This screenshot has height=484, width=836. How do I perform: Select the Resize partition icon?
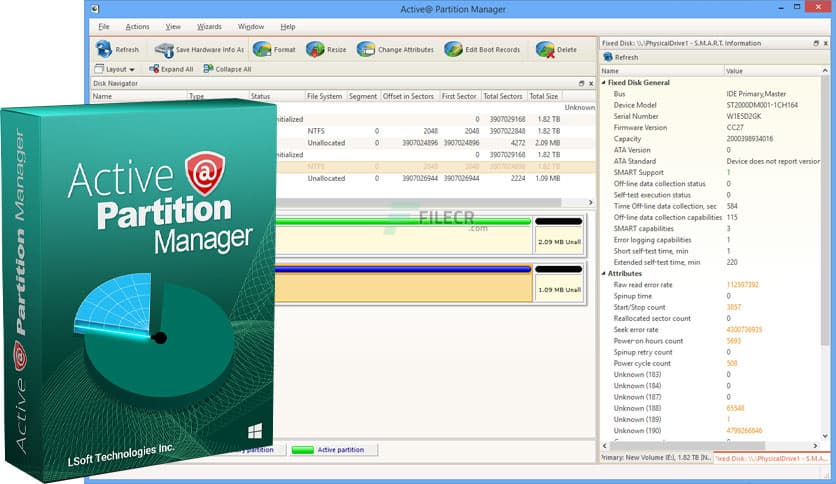coord(315,49)
